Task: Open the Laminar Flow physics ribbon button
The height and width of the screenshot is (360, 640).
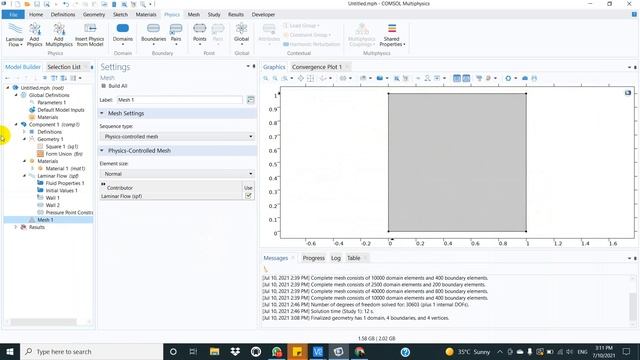Action: point(15,35)
